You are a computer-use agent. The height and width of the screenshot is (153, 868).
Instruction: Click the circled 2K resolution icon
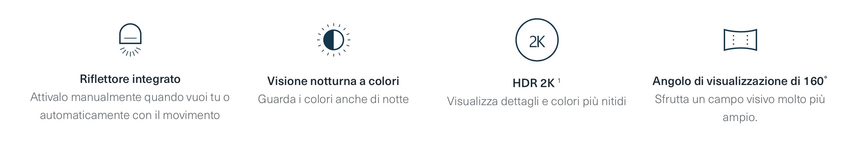click(537, 40)
